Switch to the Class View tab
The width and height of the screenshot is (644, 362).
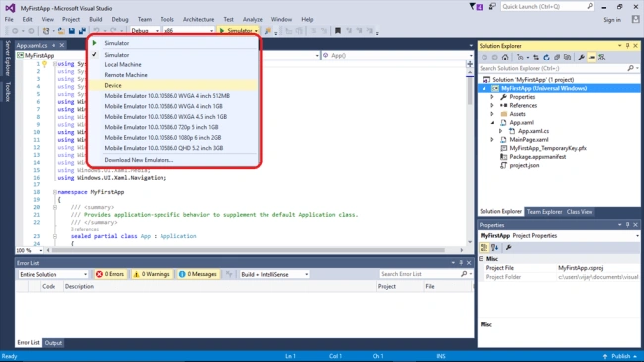(580, 212)
